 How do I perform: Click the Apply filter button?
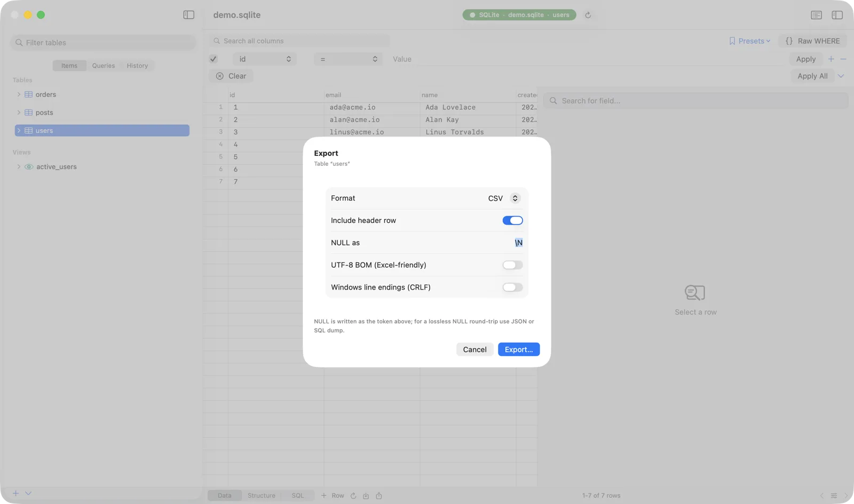(x=806, y=59)
